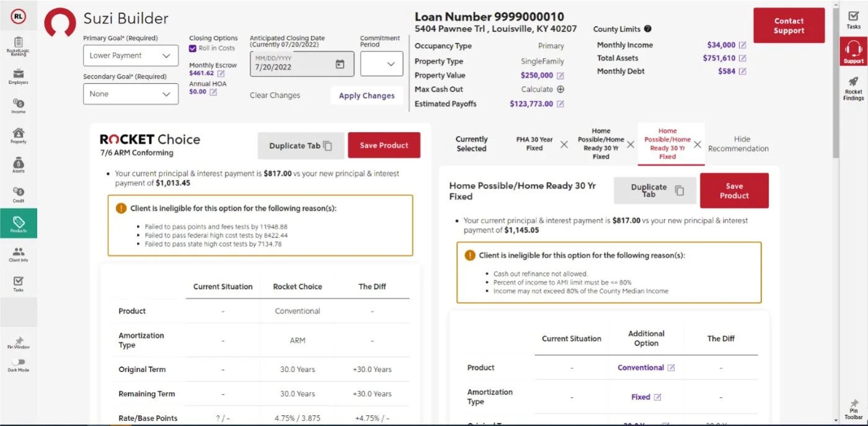The height and width of the screenshot is (426, 868).
Task: Open the Employers sidebar section
Action: [18, 76]
